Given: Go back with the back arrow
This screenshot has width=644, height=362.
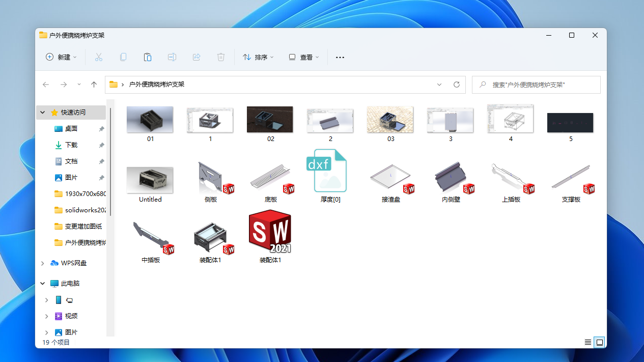Looking at the screenshot, I should pyautogui.click(x=46, y=85).
